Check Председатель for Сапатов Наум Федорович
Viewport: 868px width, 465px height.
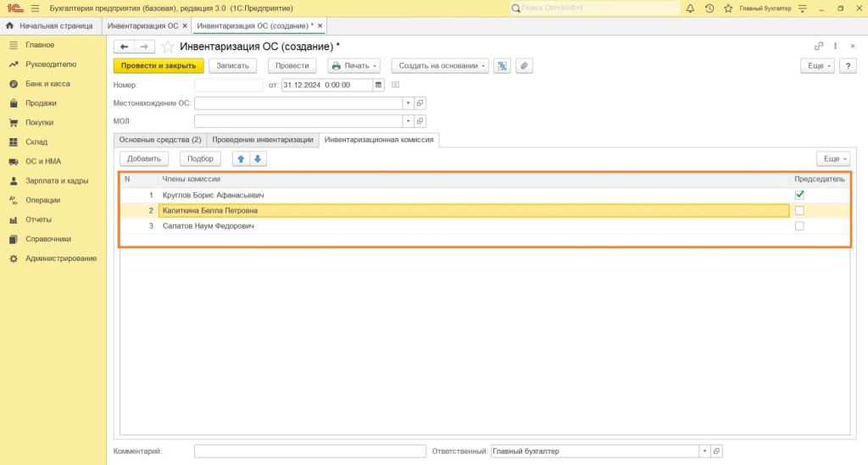point(799,226)
